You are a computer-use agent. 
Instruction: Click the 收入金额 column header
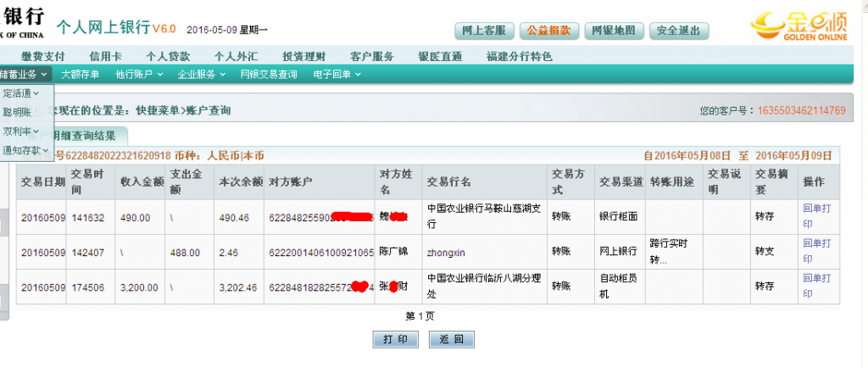(142, 182)
